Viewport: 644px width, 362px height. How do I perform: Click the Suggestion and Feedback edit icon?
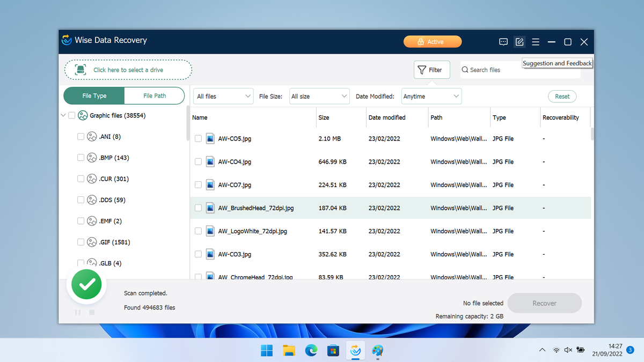519,41
